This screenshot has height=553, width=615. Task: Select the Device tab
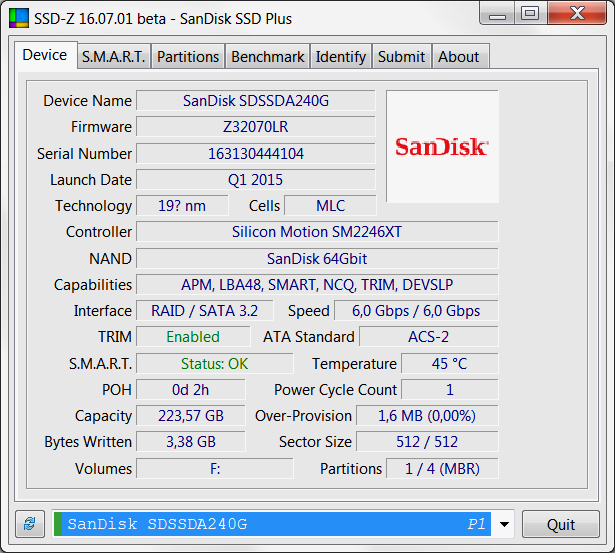45,55
